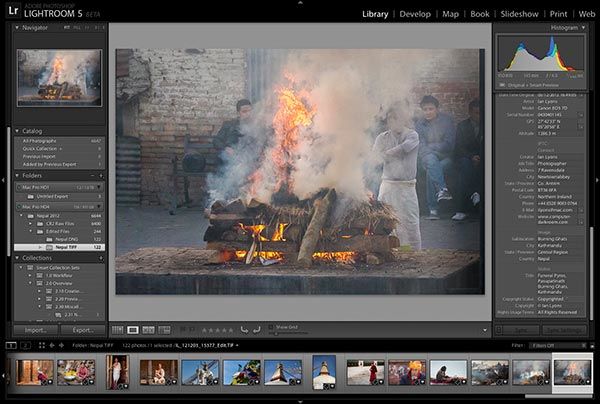Image resolution: width=600 pixels, height=404 pixels.
Task: Select the Loupe view icon in toolbar
Action: (132, 328)
